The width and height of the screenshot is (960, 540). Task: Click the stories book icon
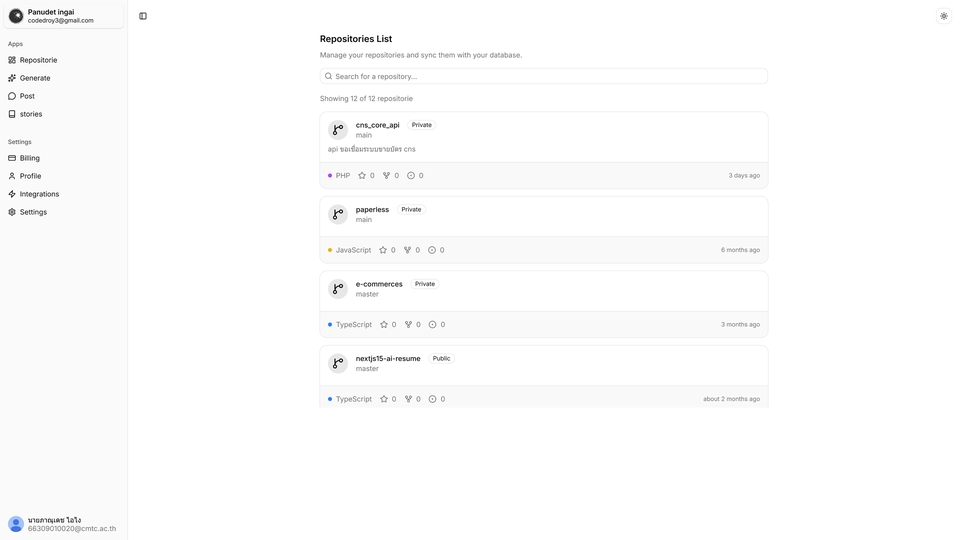(x=12, y=114)
